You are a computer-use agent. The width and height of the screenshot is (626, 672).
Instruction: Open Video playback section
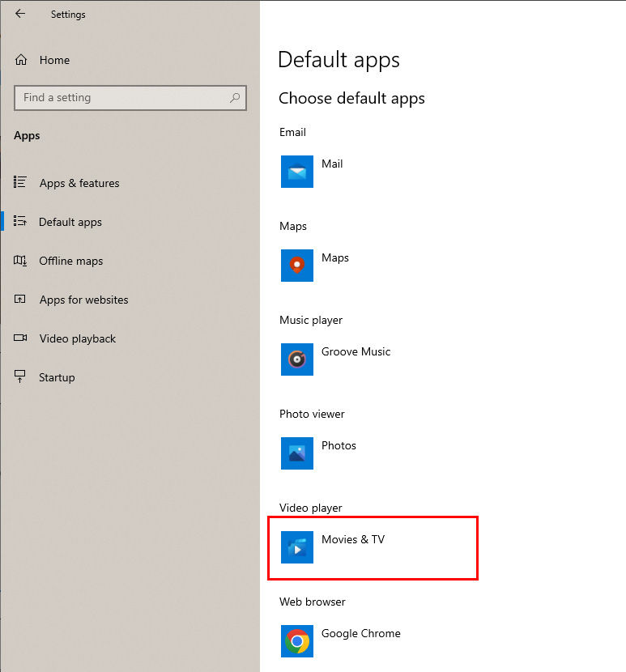[78, 338]
